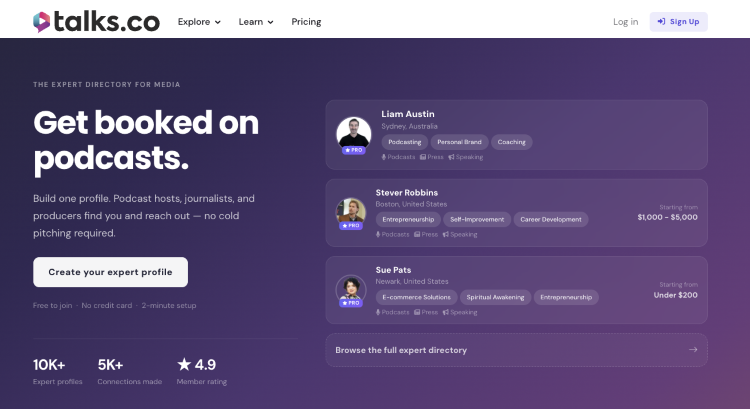Screen dimensions: 750x409
Task: Click the star icon next to 4.9
Action: (184, 365)
